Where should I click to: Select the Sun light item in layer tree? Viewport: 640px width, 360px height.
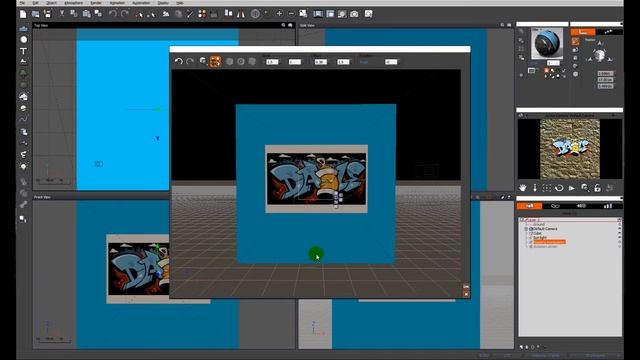[x=540, y=238]
